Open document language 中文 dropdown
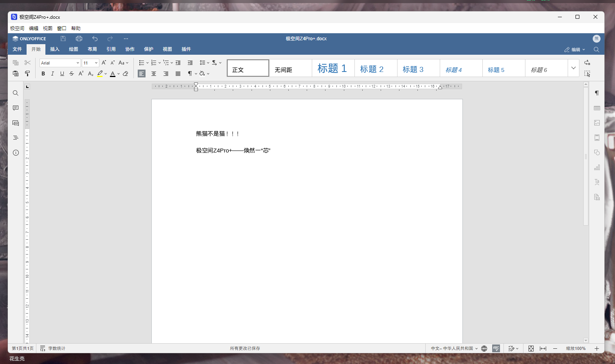 point(454,348)
